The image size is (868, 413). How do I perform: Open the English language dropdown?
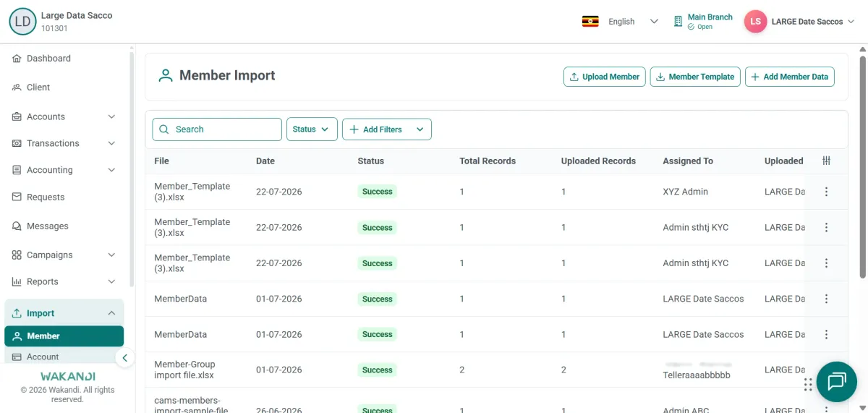pos(633,22)
